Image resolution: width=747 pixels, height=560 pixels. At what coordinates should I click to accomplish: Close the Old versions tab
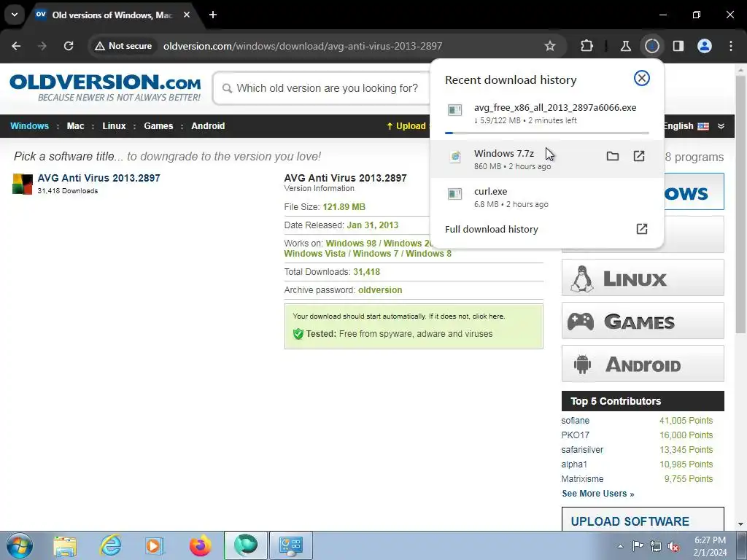[187, 15]
